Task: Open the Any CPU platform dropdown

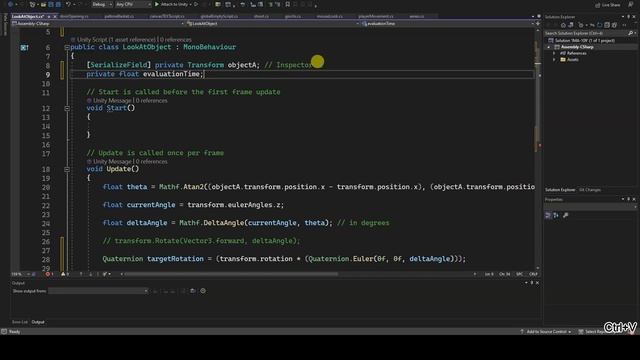Action: (133, 4)
